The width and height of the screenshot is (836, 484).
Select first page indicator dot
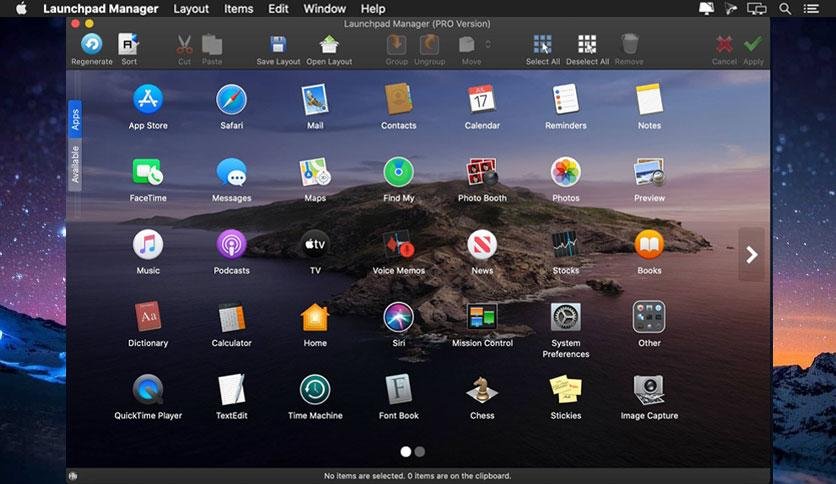pos(406,451)
